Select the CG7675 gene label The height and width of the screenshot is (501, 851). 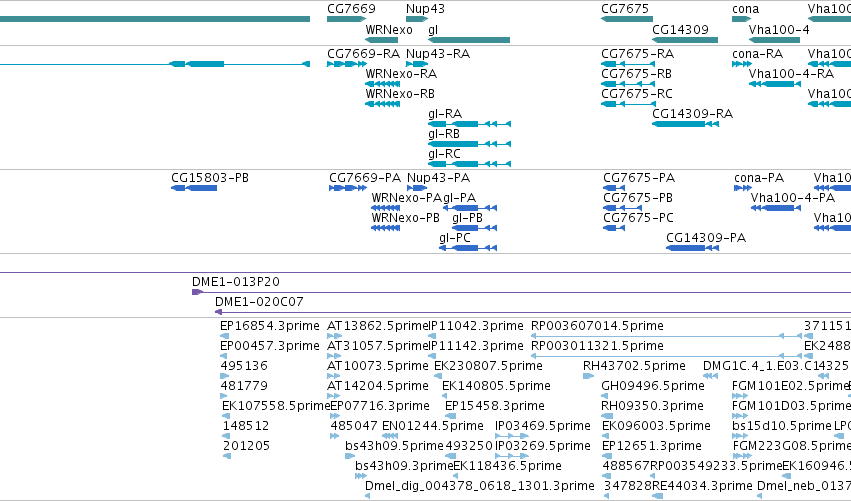[625, 9]
